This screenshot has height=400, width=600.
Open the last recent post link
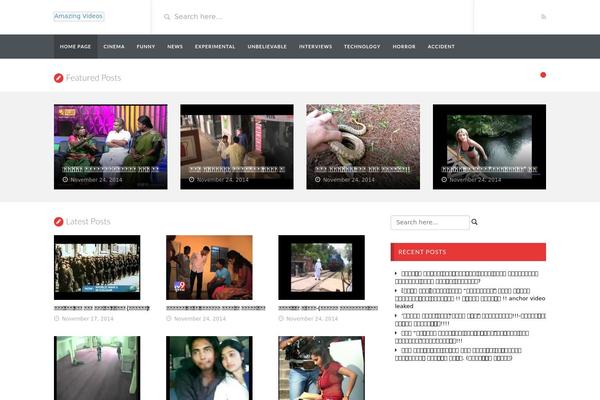[x=458, y=354]
